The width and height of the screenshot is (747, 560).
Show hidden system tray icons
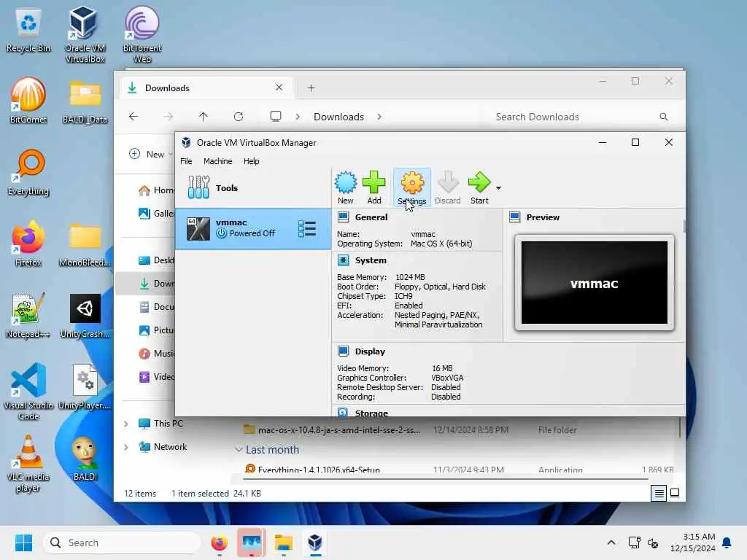click(611, 542)
